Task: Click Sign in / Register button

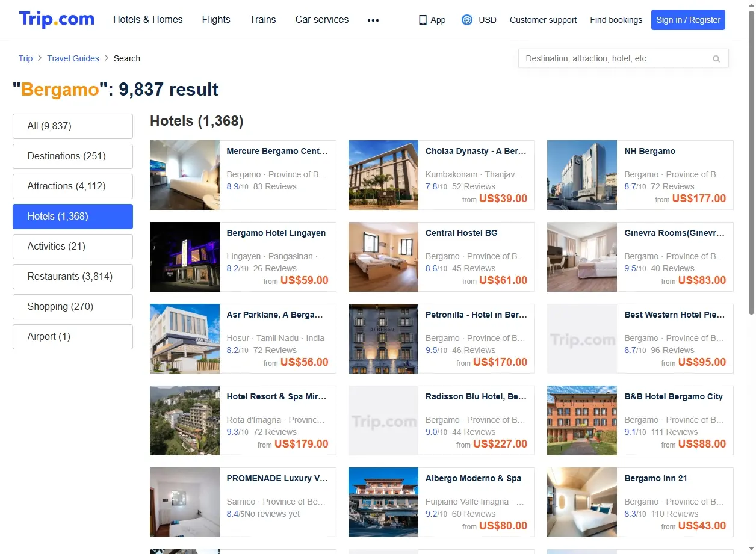Action: tap(688, 20)
